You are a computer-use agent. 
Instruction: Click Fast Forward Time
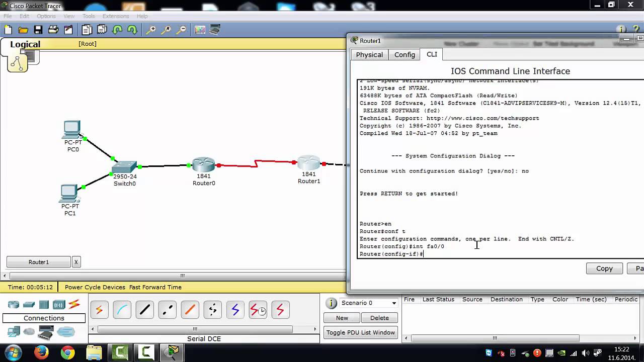pos(155,287)
